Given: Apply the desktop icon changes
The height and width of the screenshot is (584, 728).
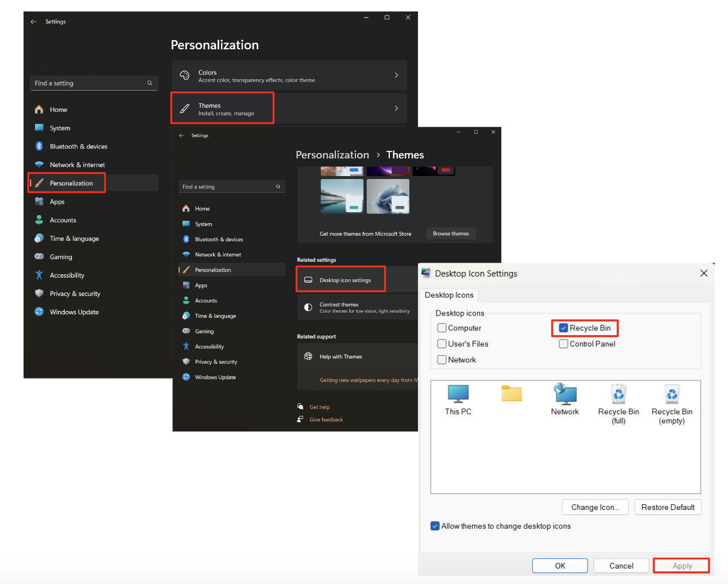Looking at the screenshot, I should point(681,565).
